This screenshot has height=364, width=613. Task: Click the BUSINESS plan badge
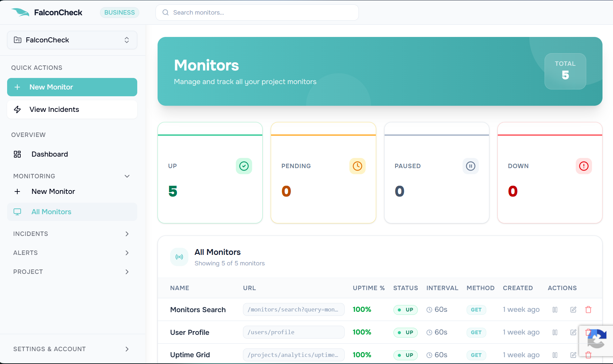click(x=120, y=13)
